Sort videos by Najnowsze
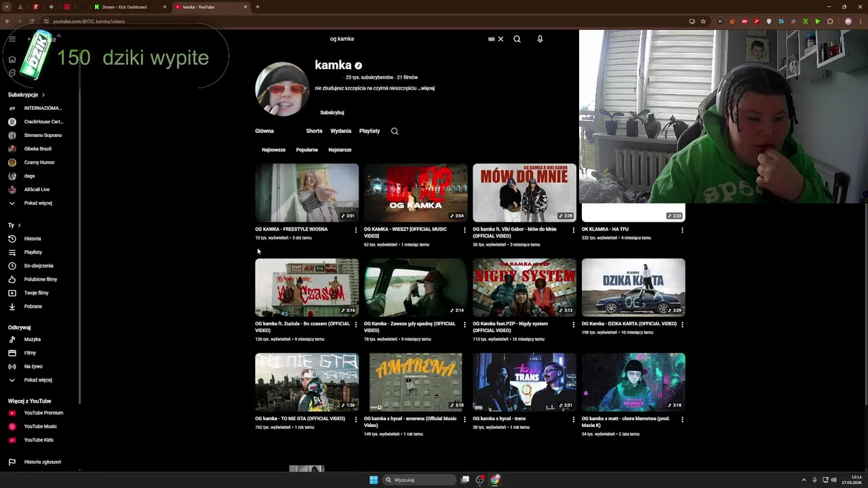 tap(274, 150)
